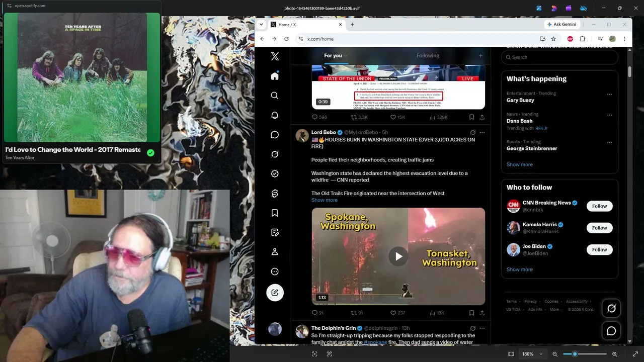
Task: Compose a new post
Action: pyautogui.click(x=275, y=293)
